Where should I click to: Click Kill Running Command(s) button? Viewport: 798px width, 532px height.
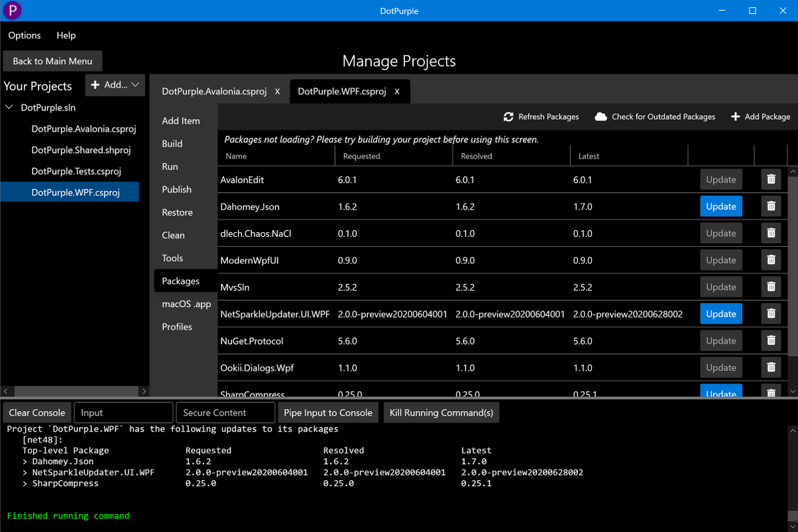pyautogui.click(x=442, y=412)
